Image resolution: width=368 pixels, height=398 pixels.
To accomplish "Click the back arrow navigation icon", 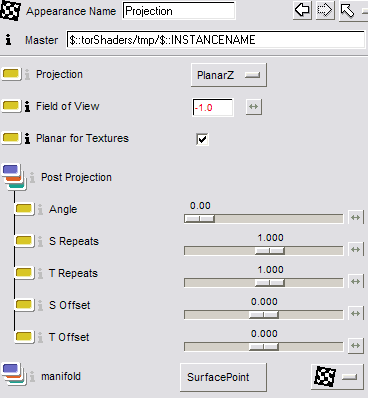I will [303, 11].
